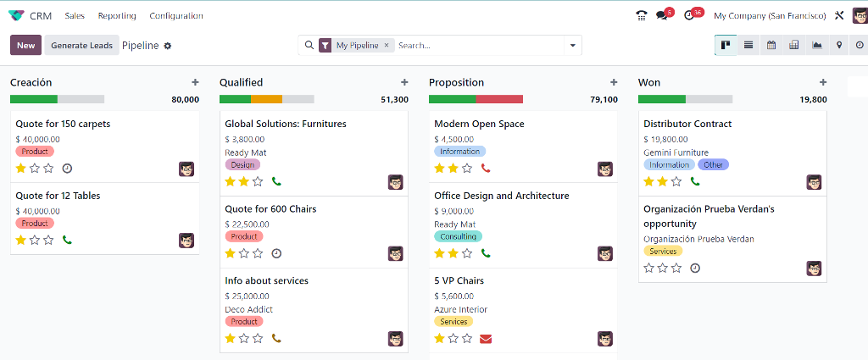Open the Pipeline settings gear icon
This screenshot has height=360, width=868.
(168, 46)
